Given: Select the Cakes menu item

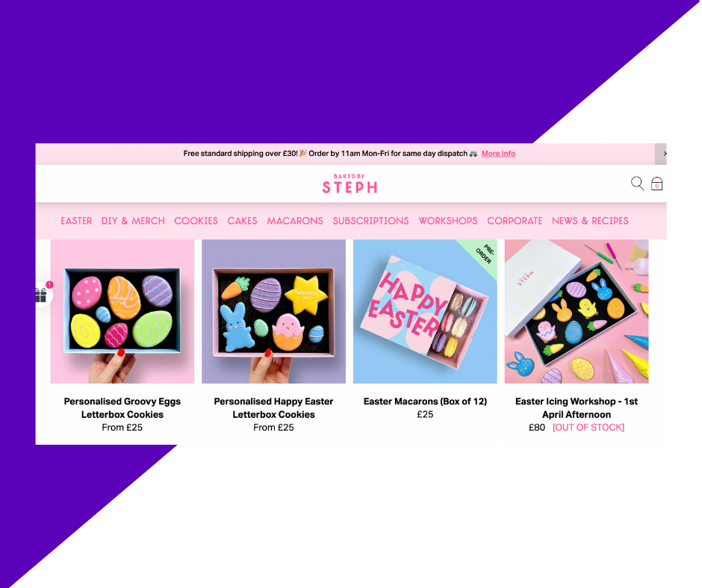Looking at the screenshot, I should coord(242,221).
